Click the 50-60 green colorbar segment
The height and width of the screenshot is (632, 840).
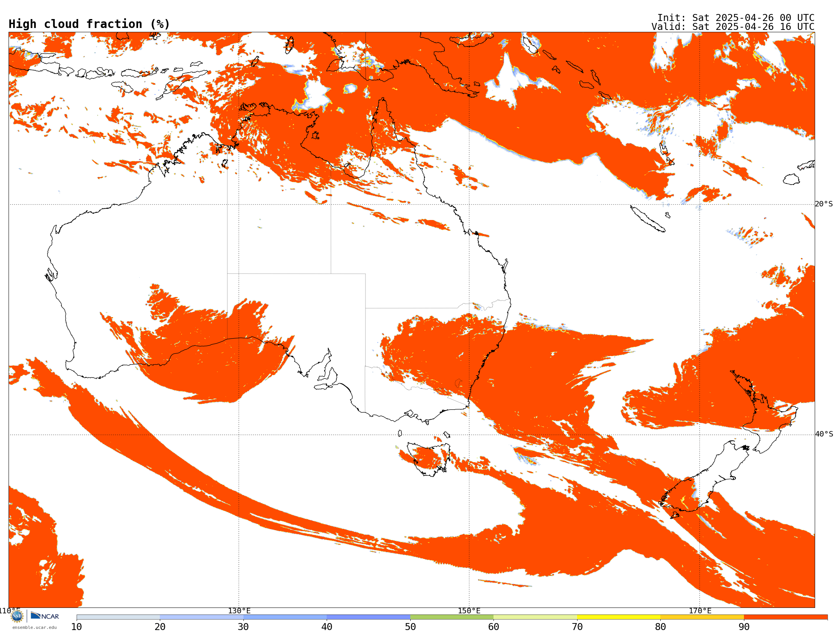tap(452, 617)
